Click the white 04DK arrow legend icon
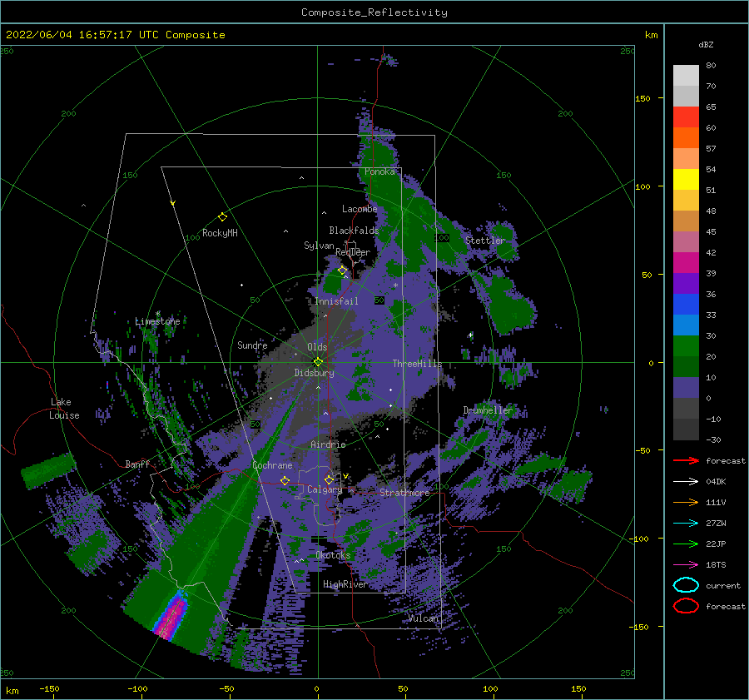This screenshot has width=749, height=700. pos(686,481)
